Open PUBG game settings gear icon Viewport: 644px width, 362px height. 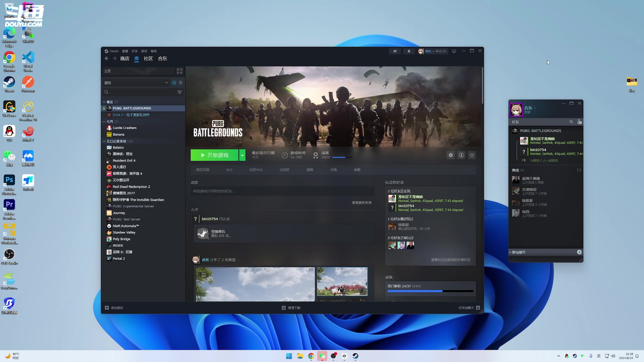(x=451, y=155)
